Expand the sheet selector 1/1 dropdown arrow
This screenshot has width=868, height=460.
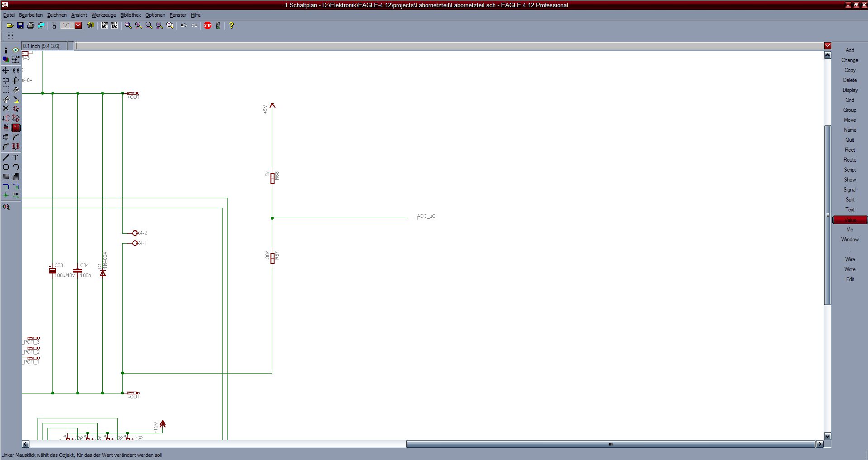(x=78, y=25)
